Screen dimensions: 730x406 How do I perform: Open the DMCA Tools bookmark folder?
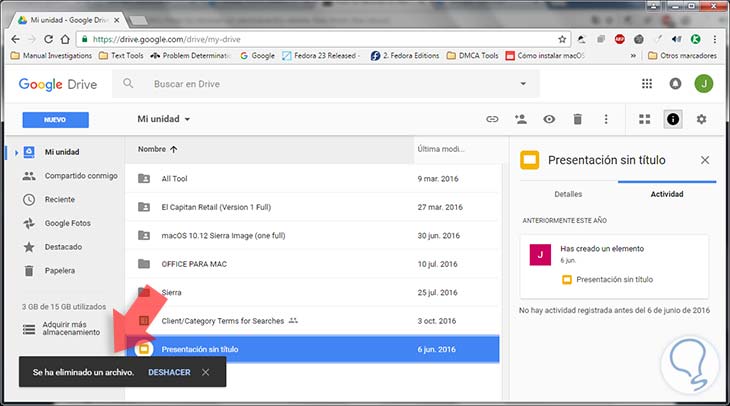473,55
